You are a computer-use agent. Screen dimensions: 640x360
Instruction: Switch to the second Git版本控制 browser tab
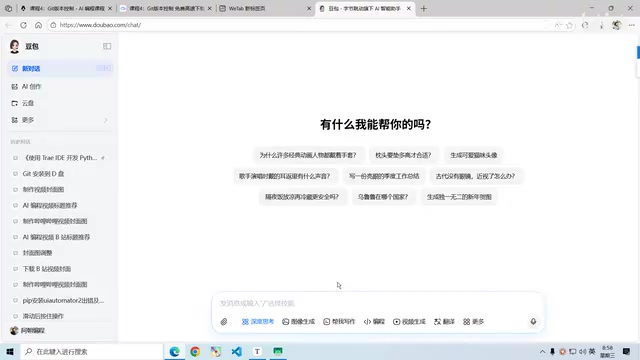point(166,8)
